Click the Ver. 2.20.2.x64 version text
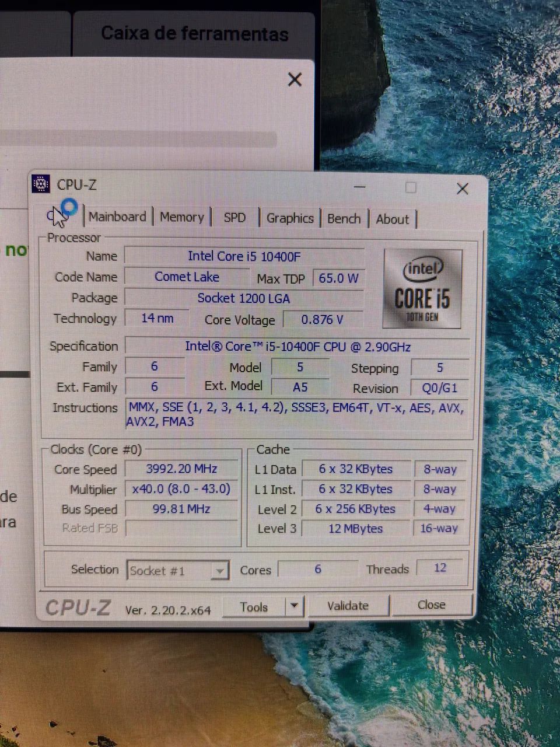The width and height of the screenshot is (560, 747). tap(168, 610)
